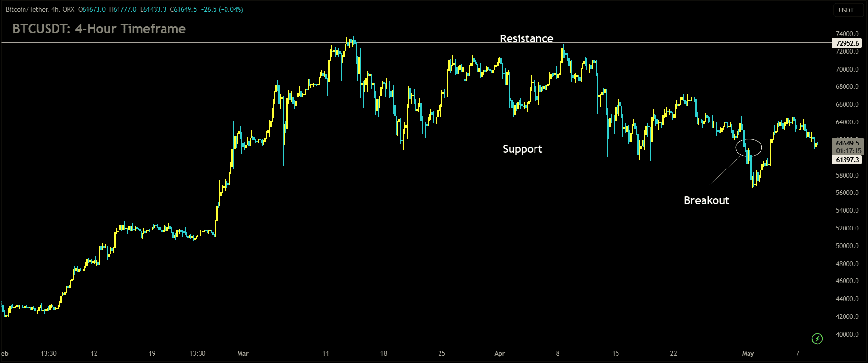Screen dimensions: 868x363
Task: Select the BTCUSDT: 4-Hour Timeframe text label
Action: 99,29
